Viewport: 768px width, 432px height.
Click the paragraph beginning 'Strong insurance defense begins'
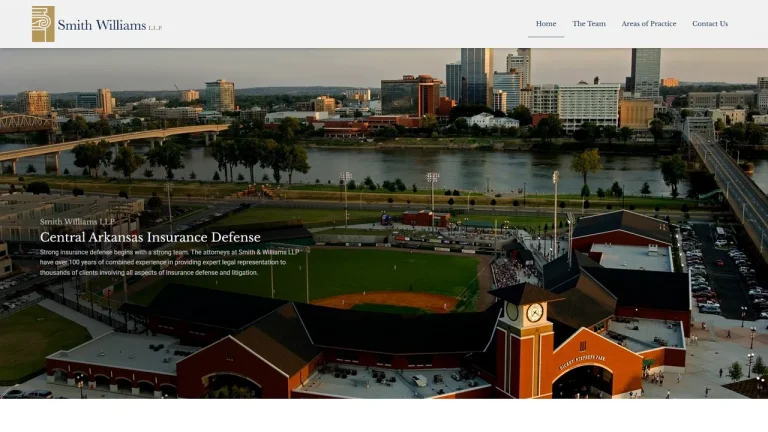click(x=169, y=263)
